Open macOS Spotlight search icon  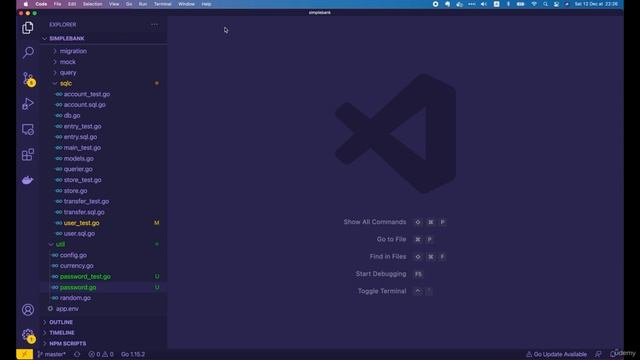[545, 4]
